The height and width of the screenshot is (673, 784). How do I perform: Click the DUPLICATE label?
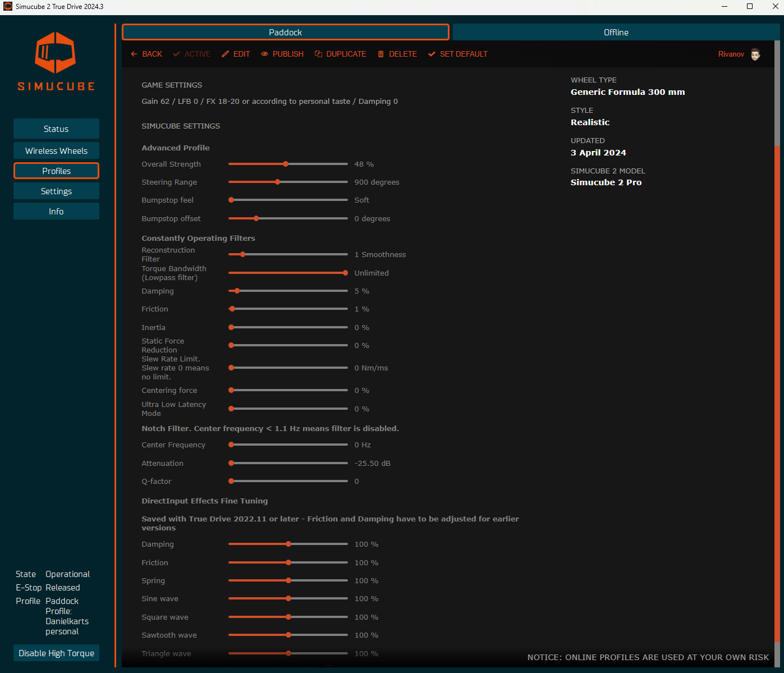[346, 54]
